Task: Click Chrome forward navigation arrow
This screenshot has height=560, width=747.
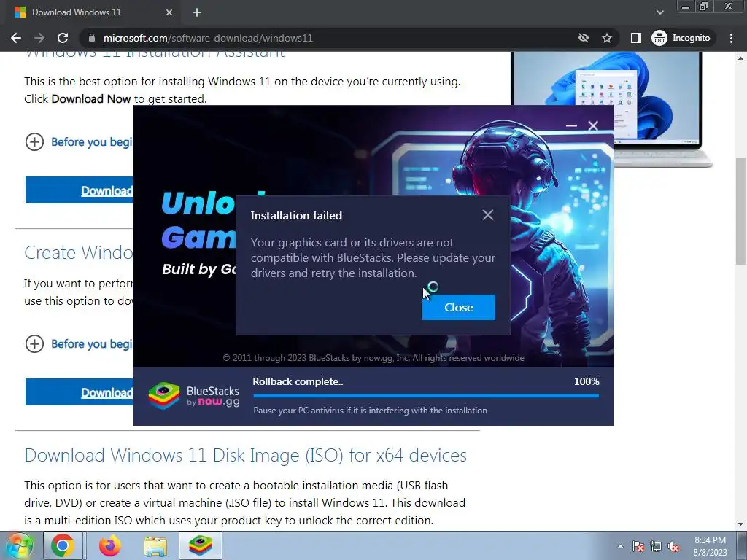Action: [x=39, y=38]
